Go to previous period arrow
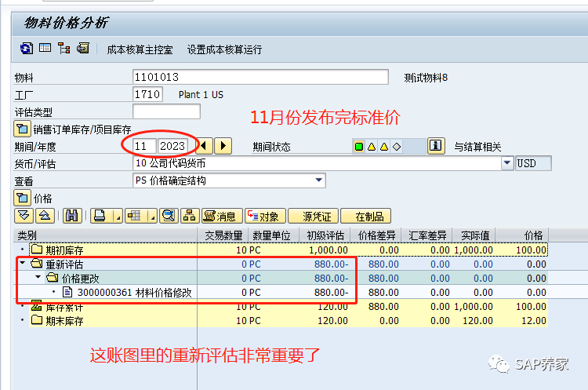 [204, 146]
